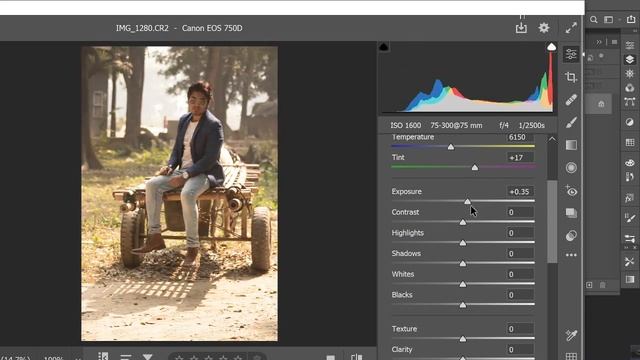Toggle the grid overlay icon
Image resolution: width=640 pixels, height=360 pixels.
pyautogui.click(x=571, y=356)
